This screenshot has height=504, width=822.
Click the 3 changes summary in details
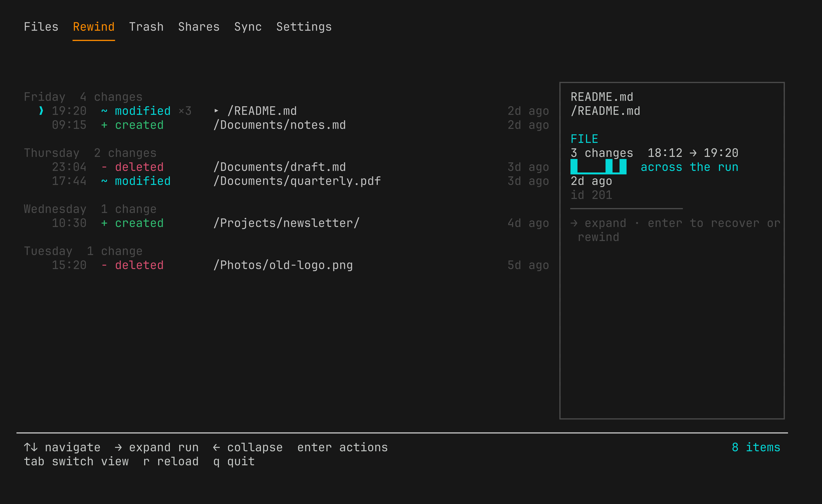[602, 153]
